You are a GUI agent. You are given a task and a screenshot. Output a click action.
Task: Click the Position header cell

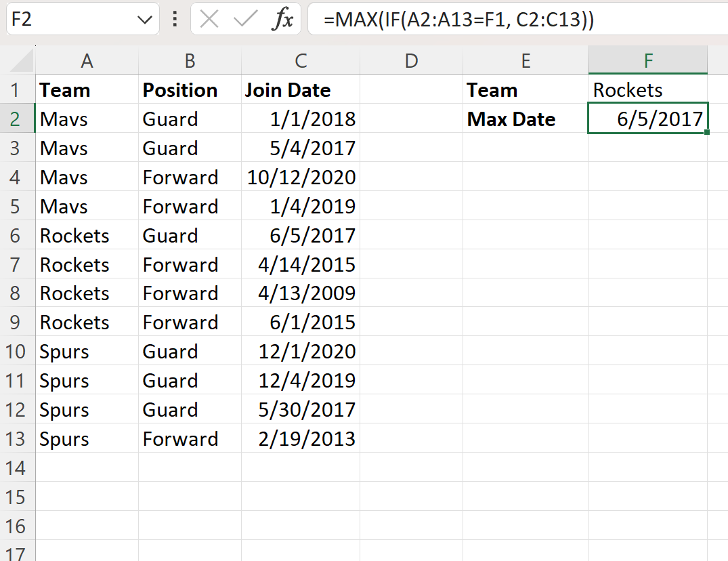click(190, 89)
